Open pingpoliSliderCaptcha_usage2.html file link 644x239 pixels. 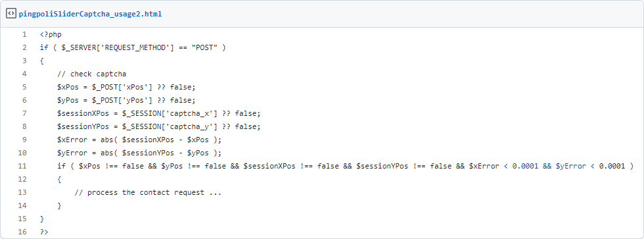click(91, 14)
